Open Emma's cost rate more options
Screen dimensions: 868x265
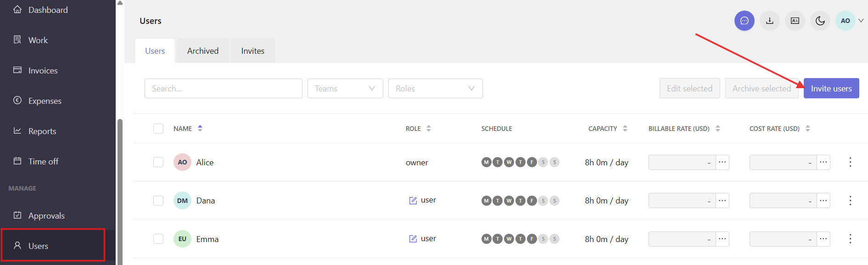pyautogui.click(x=823, y=239)
